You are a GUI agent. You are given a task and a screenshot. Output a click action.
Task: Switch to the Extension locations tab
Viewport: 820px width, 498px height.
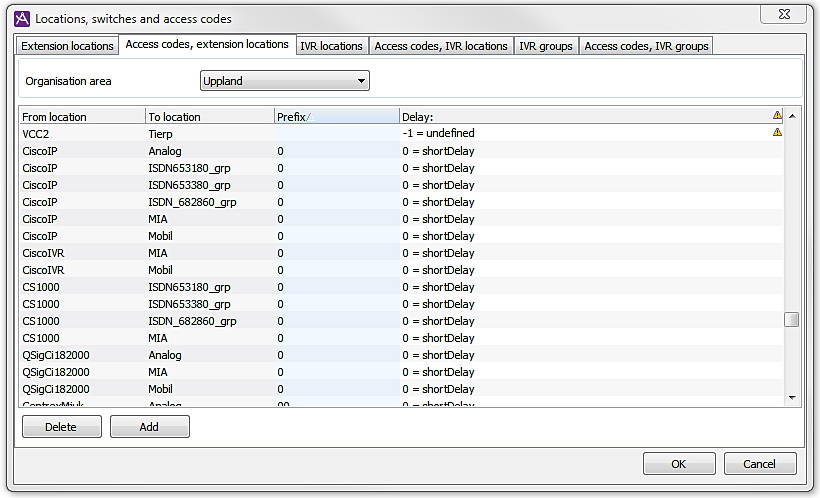[x=68, y=46]
